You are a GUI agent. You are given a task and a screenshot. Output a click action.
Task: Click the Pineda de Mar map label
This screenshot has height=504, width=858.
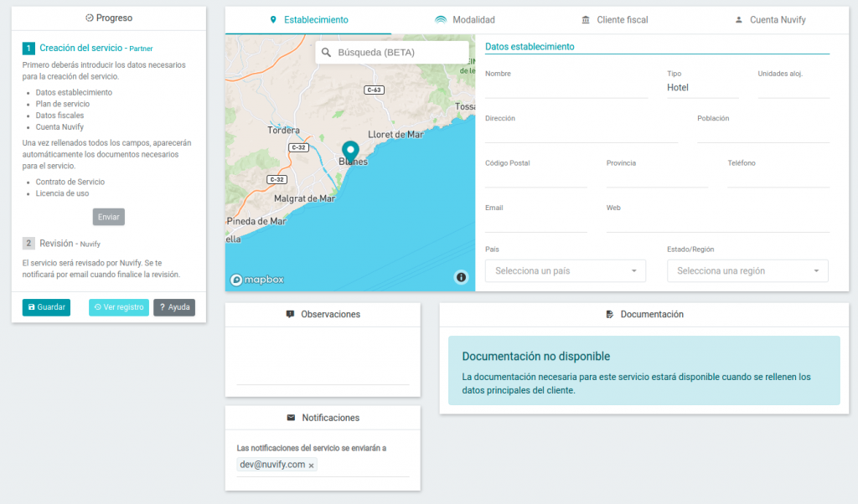tap(256, 221)
